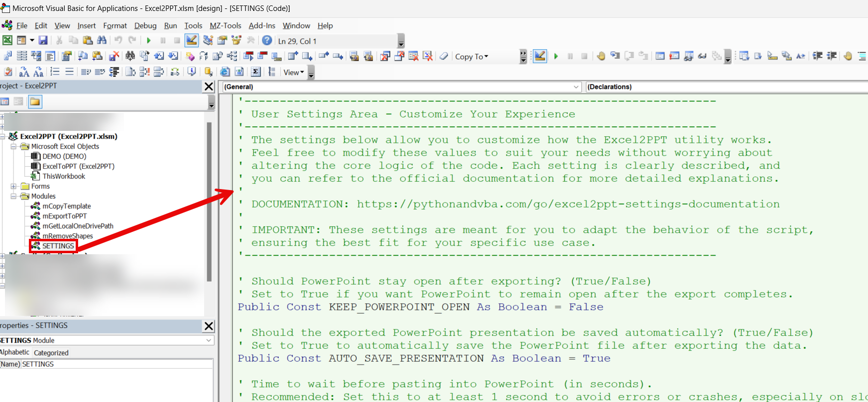This screenshot has height=402, width=868.
Task: Open the Debug menu
Action: pos(145,25)
